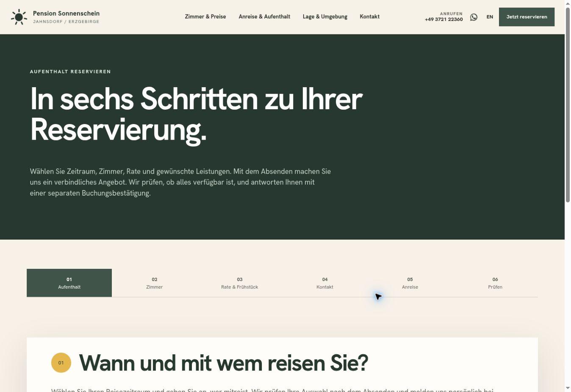Open Lage & Umgebung navigation item
The width and height of the screenshot is (571, 392).
(325, 17)
